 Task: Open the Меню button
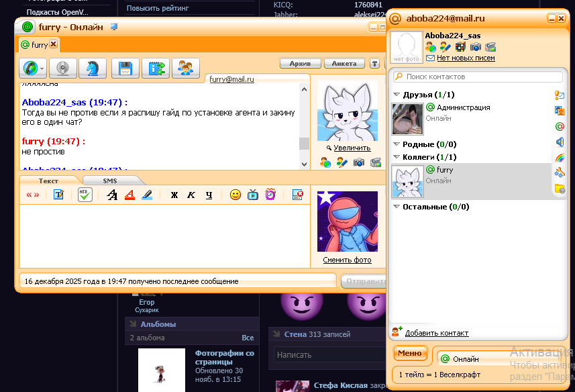coord(410,353)
